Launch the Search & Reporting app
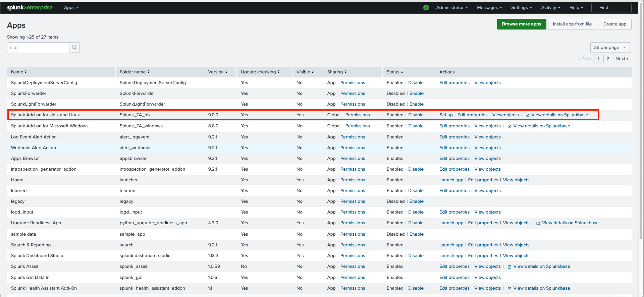 tap(451, 245)
